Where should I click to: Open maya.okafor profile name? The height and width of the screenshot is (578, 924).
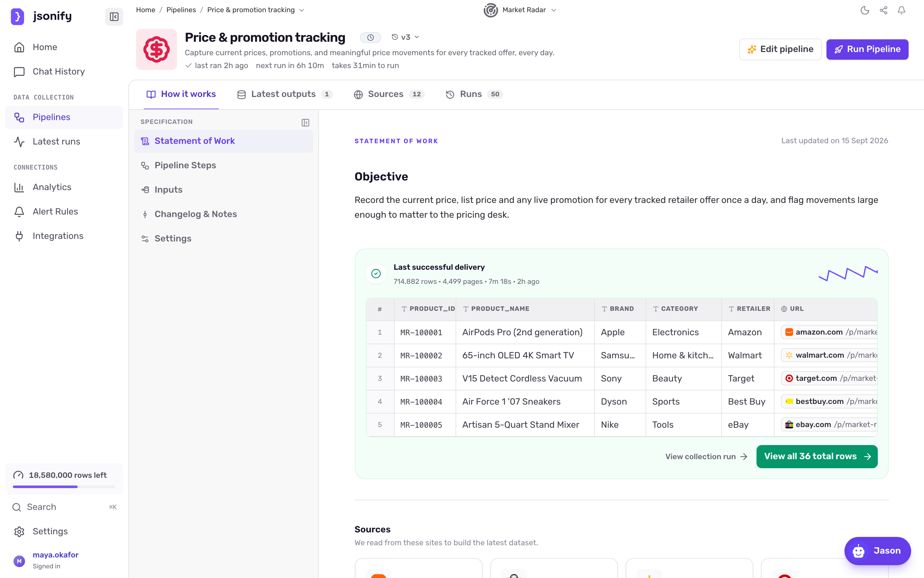56,555
